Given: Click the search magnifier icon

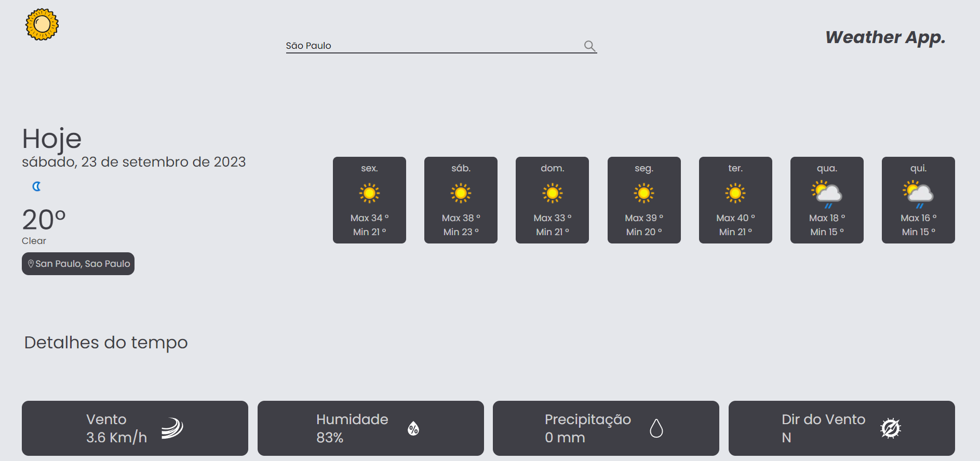Looking at the screenshot, I should [x=589, y=46].
